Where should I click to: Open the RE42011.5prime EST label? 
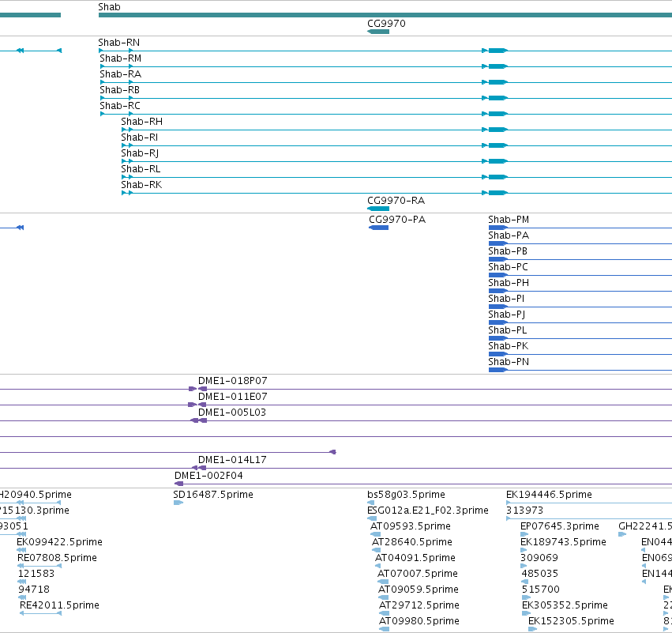tap(59, 605)
